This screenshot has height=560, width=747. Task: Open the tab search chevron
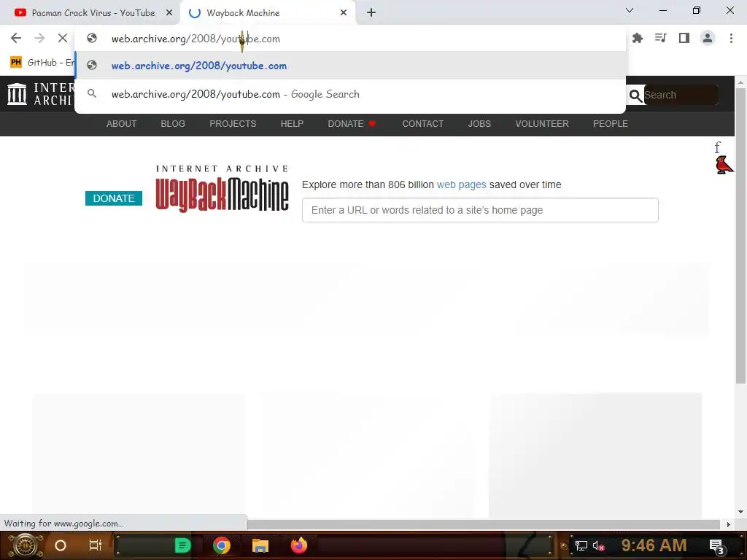click(x=630, y=10)
